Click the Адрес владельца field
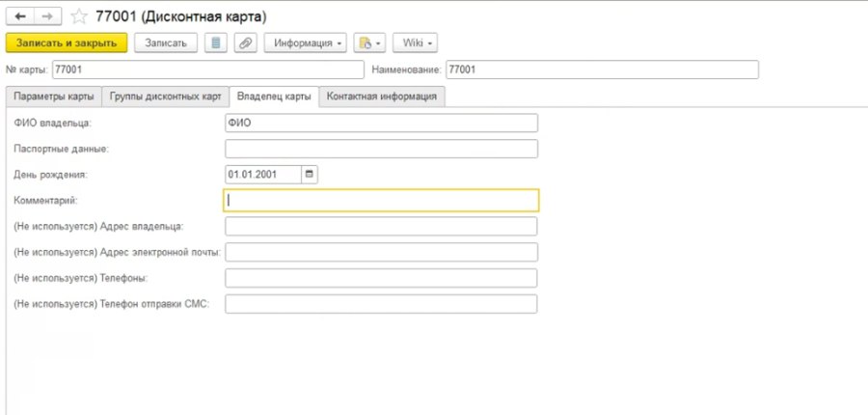The width and height of the screenshot is (868, 415). coord(381,226)
